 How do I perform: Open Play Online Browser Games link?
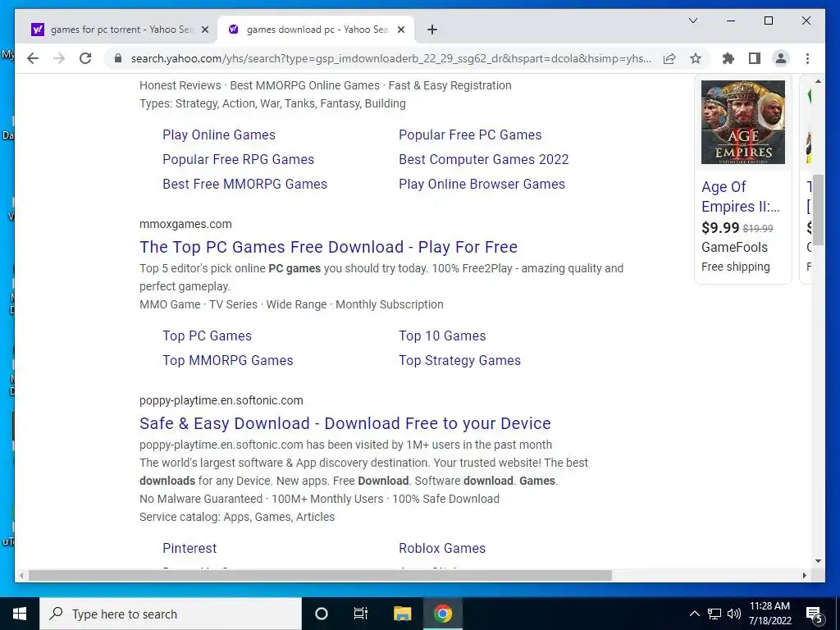coord(482,184)
